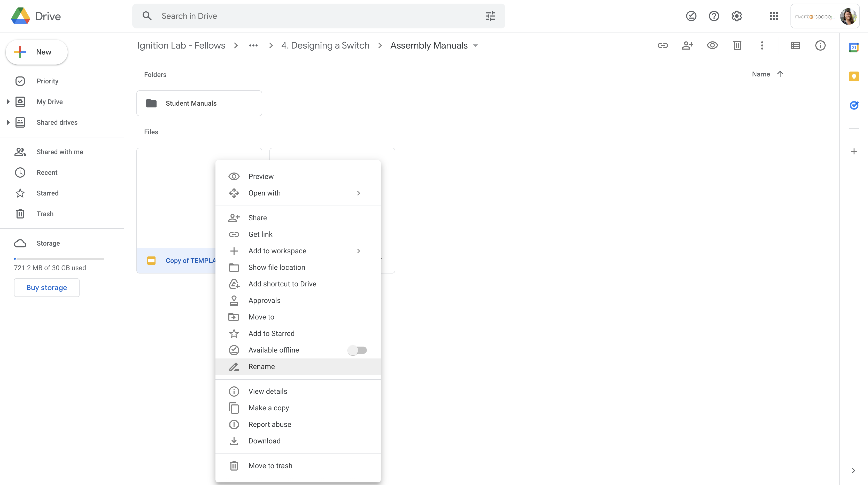
Task: Click the Get link icon in toolbar
Action: (x=662, y=45)
